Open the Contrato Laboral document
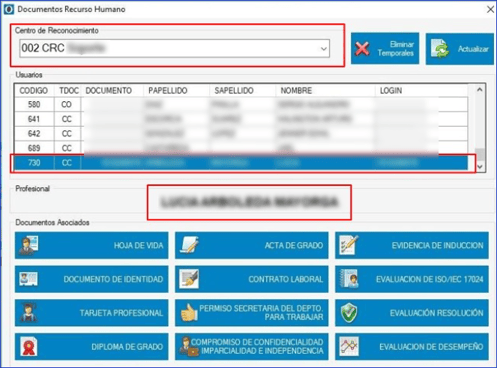 (252, 279)
